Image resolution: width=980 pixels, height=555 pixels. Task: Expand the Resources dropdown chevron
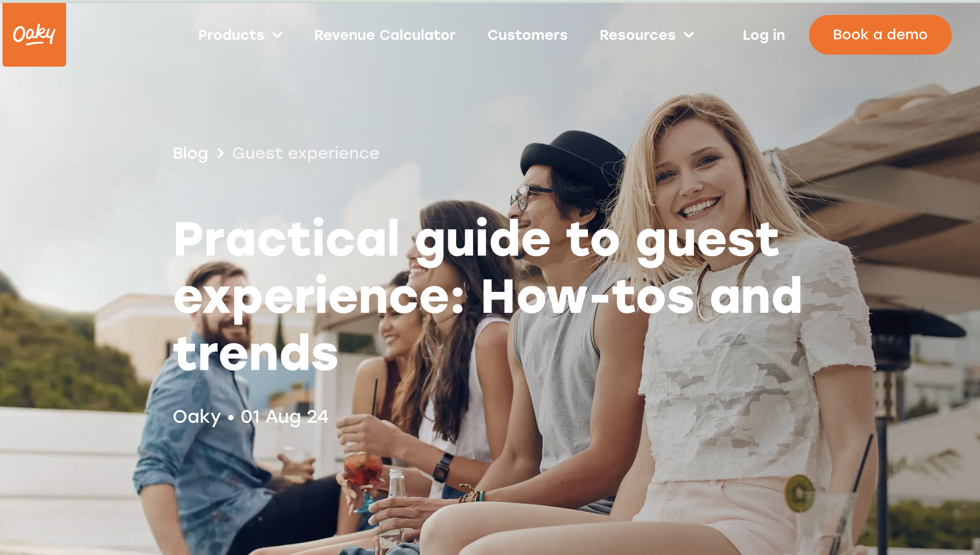coord(689,35)
